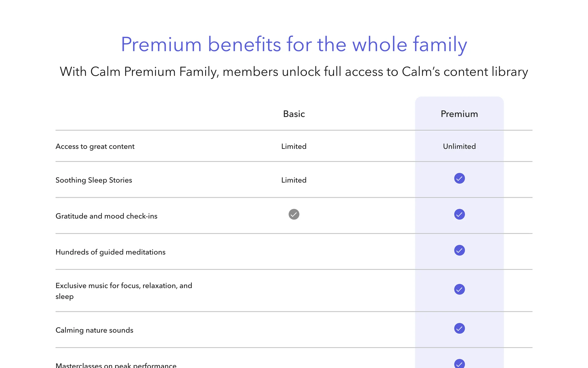Click the 'Access to great content' label
Image resolution: width=588 pixels, height=368 pixels.
click(x=95, y=147)
